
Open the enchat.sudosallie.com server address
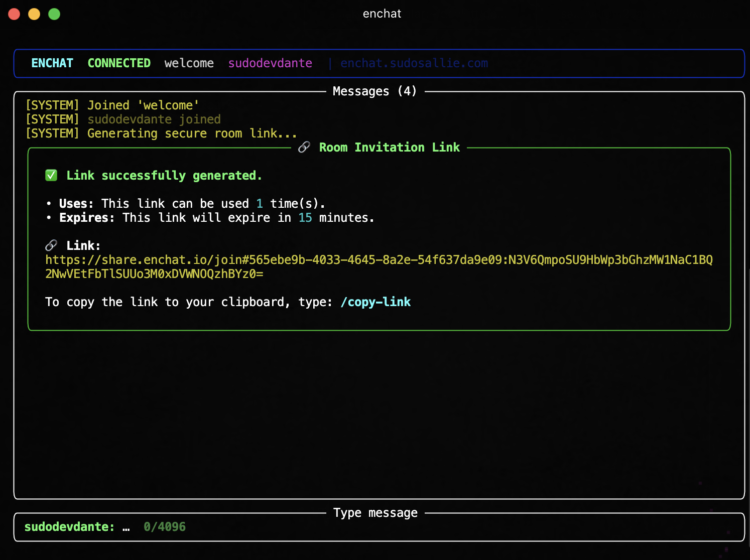tap(414, 63)
